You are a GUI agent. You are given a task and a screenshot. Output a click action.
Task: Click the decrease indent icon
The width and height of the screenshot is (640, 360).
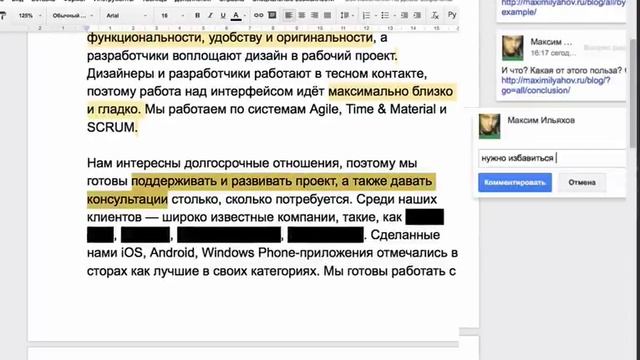coord(404,16)
